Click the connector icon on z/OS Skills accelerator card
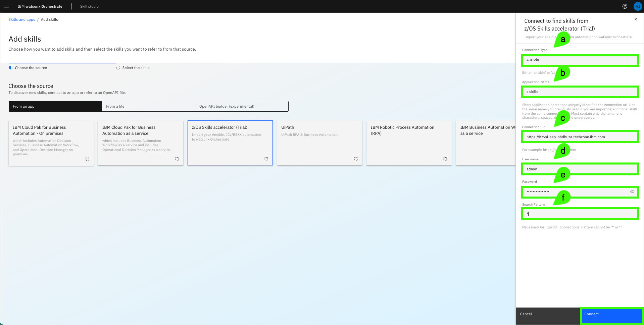644x325 pixels. 266,159
